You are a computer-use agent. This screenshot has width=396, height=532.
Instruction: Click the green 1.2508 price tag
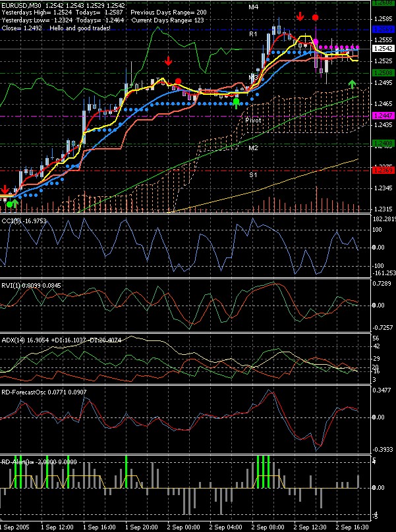coord(383,72)
